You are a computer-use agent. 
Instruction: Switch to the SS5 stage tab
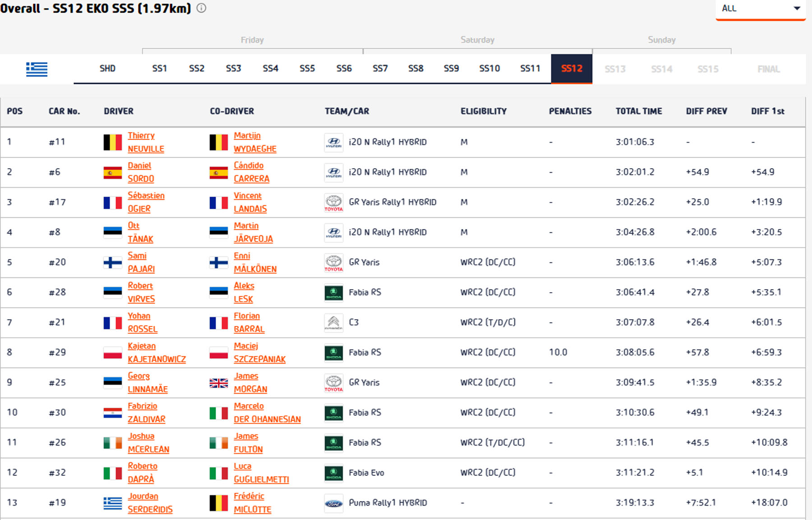307,69
